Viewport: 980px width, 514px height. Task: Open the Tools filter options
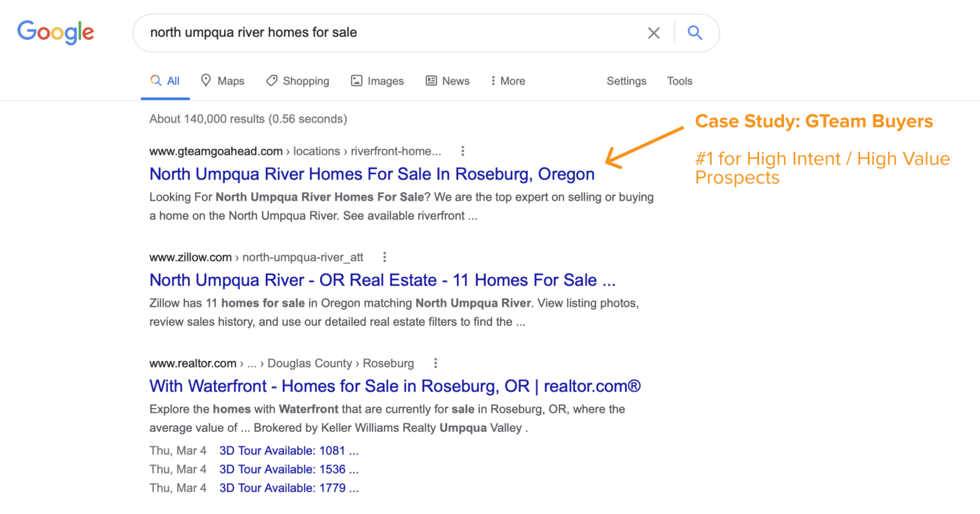pos(679,81)
